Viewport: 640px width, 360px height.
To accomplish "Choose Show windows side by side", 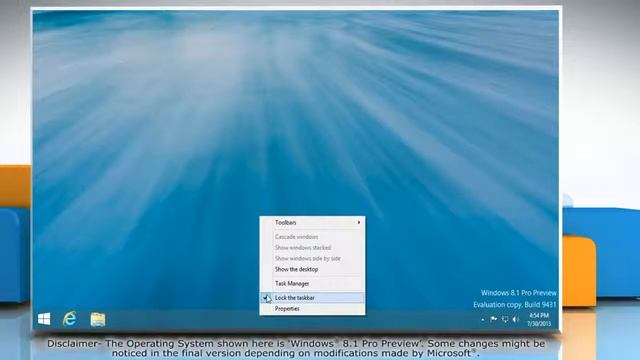I will (312, 258).
